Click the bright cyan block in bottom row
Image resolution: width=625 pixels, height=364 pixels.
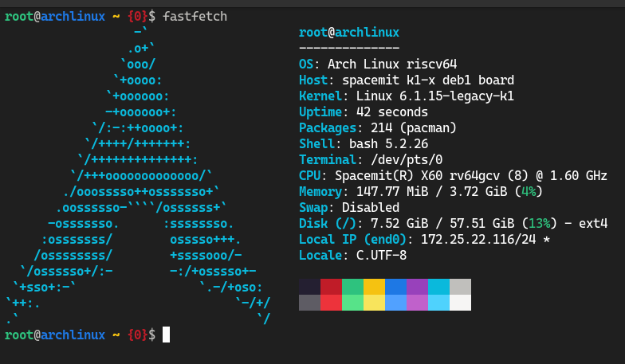click(438, 303)
